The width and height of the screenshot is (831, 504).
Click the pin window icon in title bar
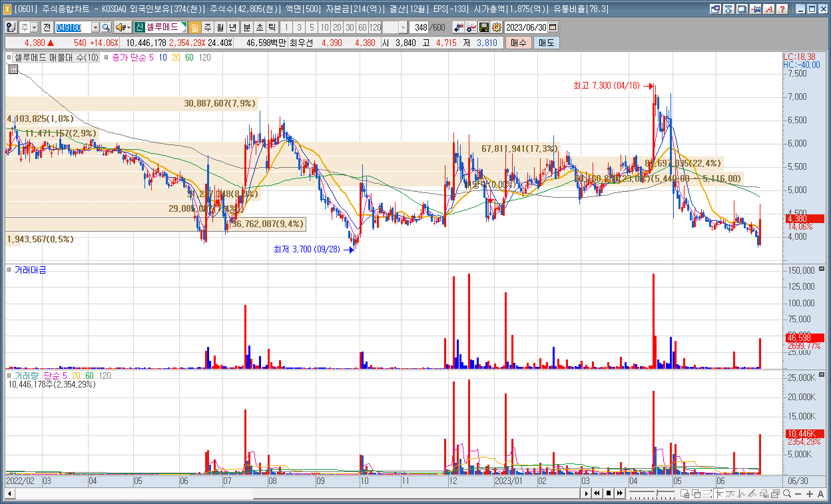(755, 9)
